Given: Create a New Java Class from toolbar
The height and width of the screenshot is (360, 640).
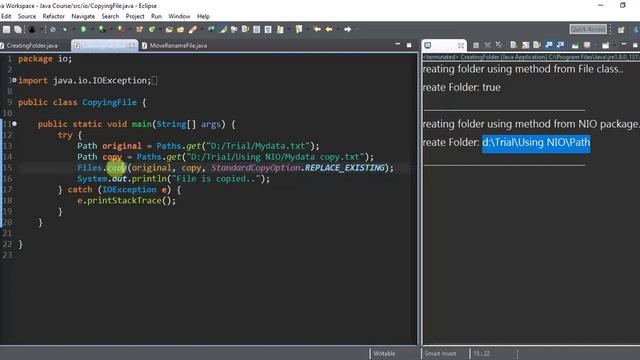Looking at the screenshot, I should click(x=151, y=29).
